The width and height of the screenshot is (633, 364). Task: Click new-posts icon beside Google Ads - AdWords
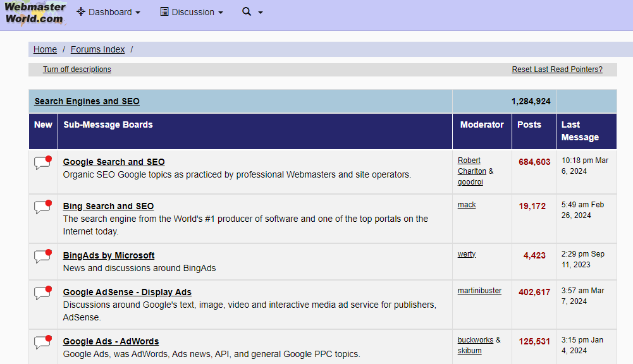tap(42, 343)
